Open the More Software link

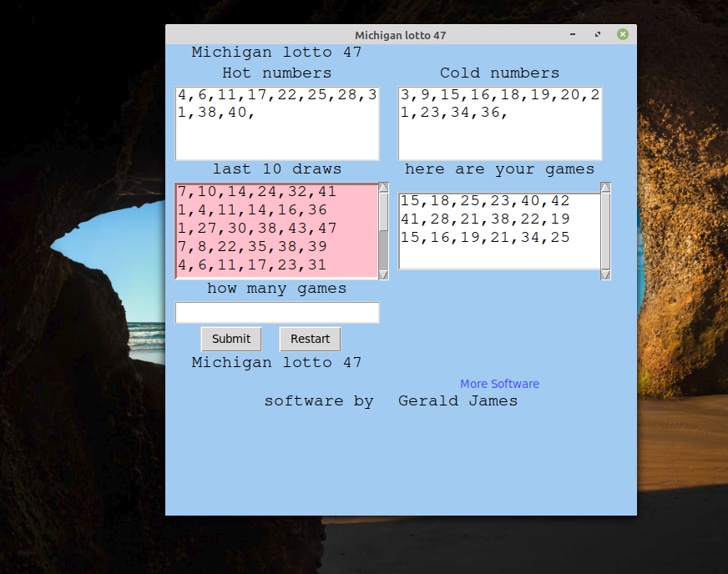pos(499,384)
